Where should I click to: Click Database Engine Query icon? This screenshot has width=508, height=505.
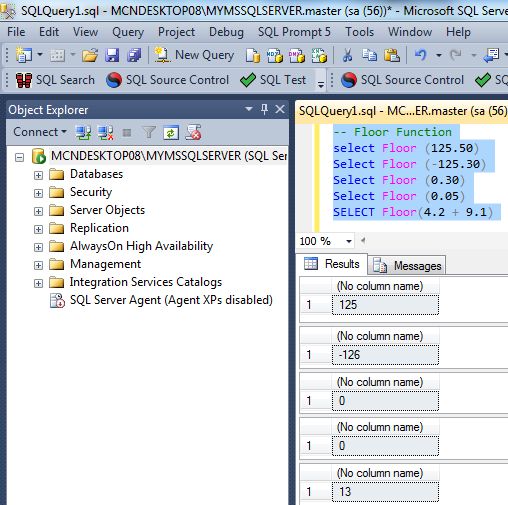click(x=252, y=55)
